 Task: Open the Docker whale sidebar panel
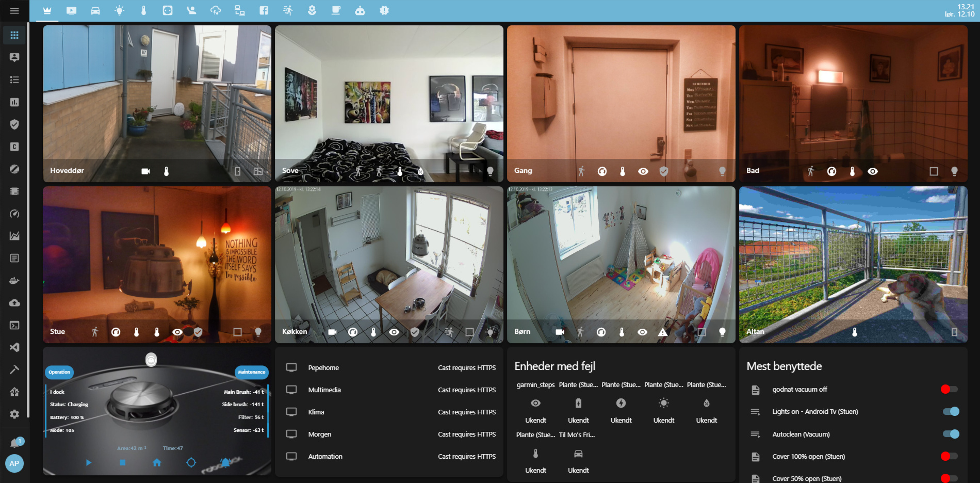14,280
